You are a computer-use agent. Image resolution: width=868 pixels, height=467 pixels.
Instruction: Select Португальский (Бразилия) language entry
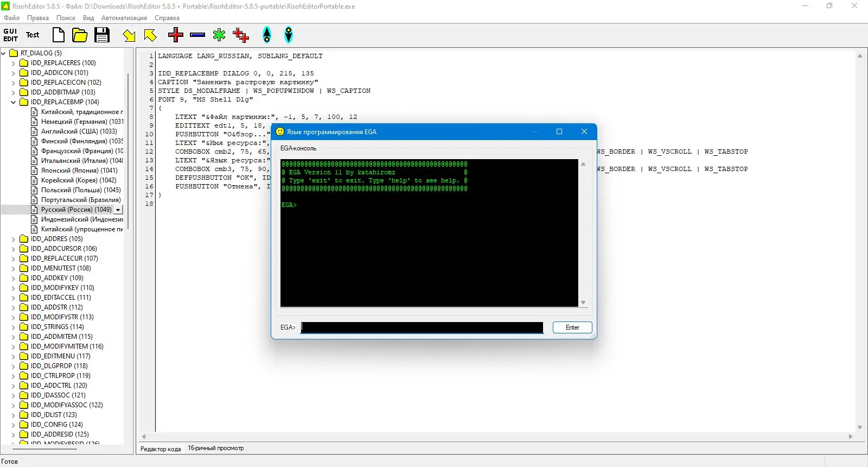81,200
